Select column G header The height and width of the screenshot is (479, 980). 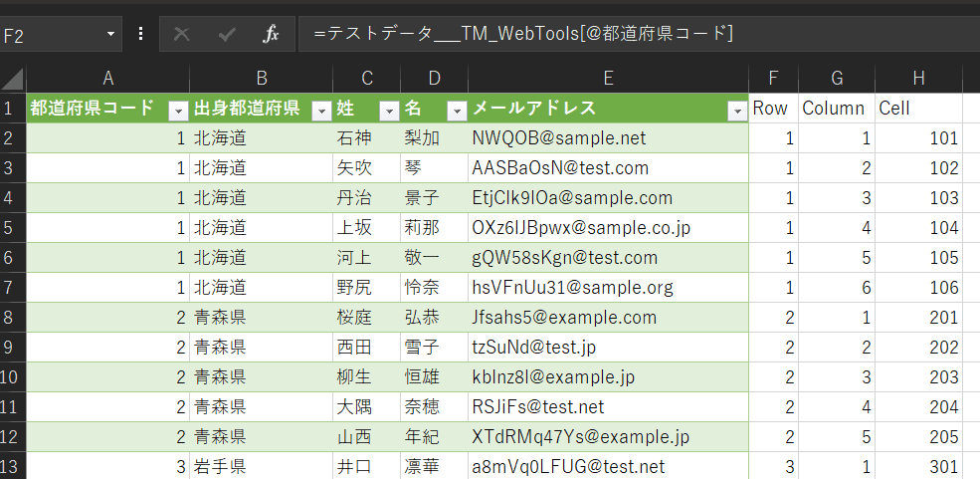click(836, 79)
